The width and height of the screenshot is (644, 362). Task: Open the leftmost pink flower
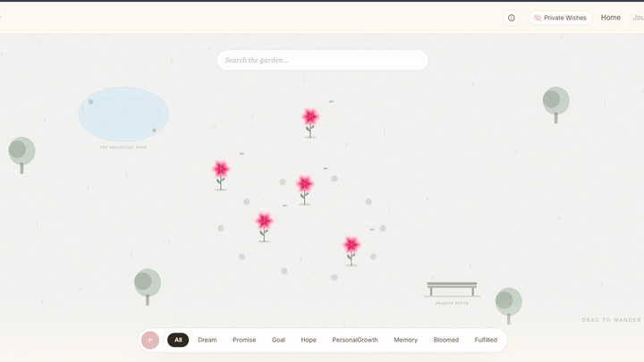tap(221, 175)
